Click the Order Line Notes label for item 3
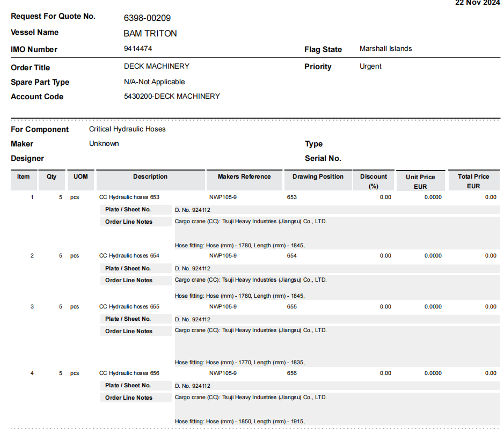The height and width of the screenshot is (434, 504). 129,331
